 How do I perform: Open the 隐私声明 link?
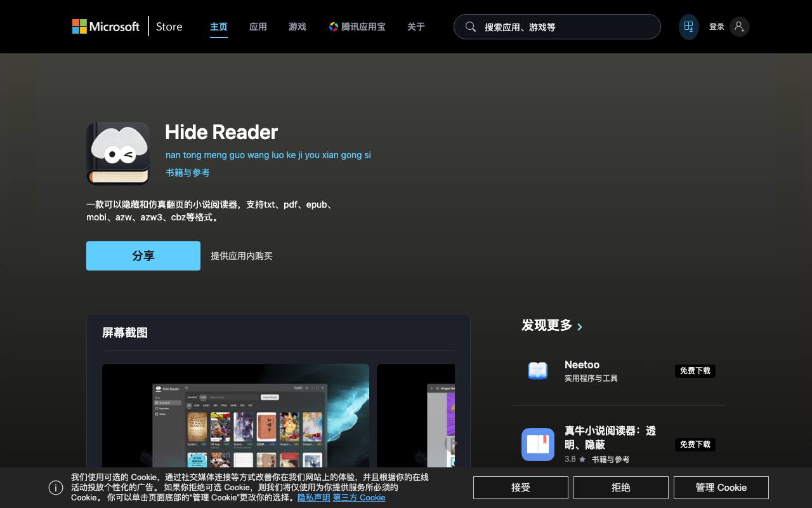click(x=314, y=498)
